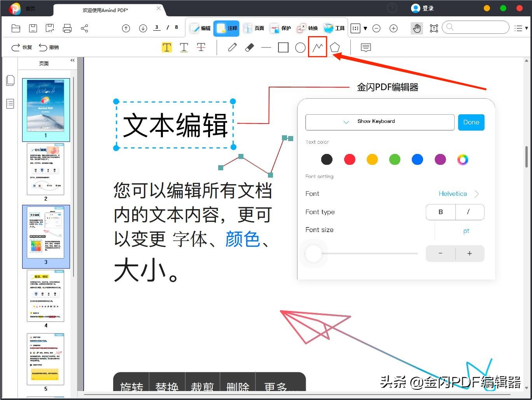Open help via the question mark icon
This screenshot has height=400, width=532.
392,8
